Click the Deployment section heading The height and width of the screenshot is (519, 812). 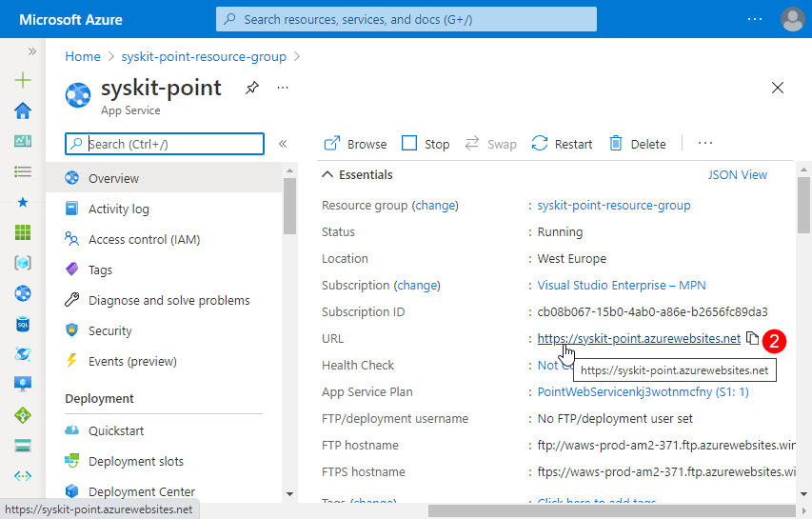pos(99,398)
